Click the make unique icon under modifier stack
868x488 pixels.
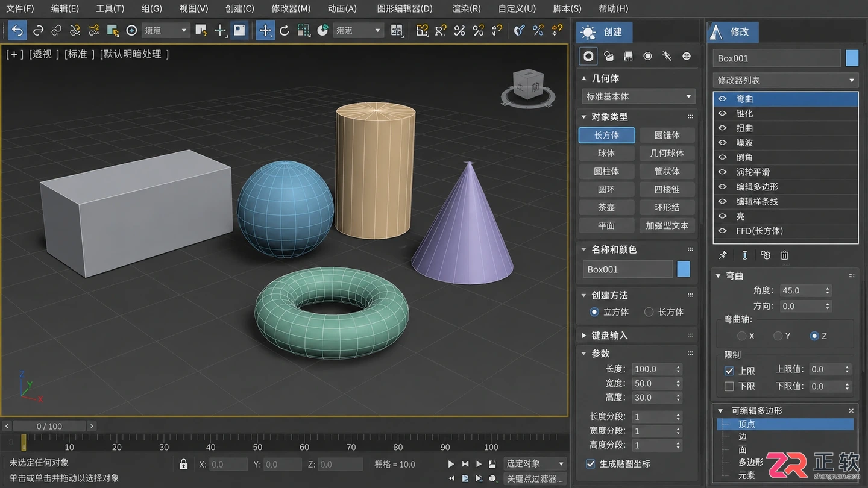pos(766,255)
